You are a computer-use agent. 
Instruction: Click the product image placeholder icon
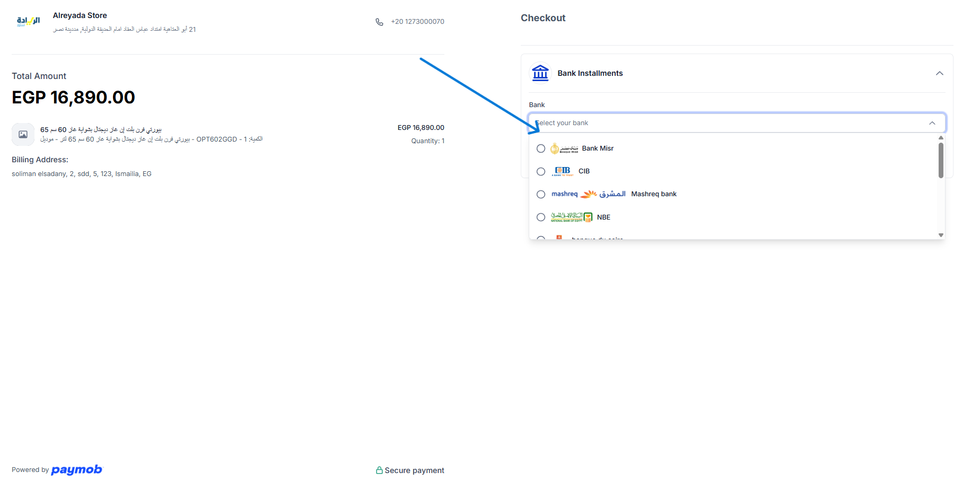coord(23,135)
